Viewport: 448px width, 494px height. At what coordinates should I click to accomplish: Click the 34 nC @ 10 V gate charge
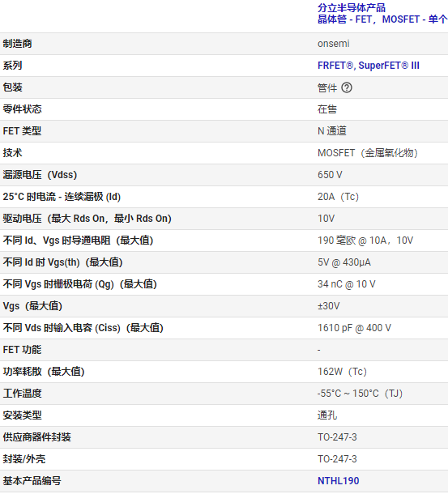tap(347, 284)
